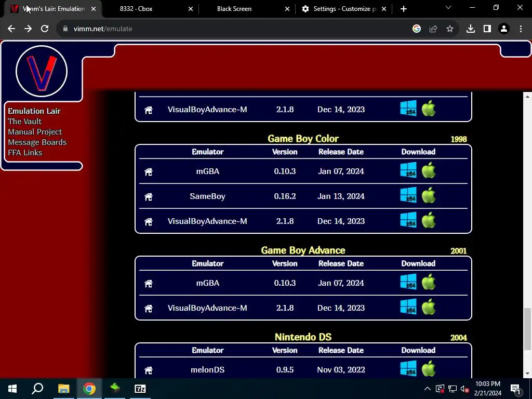Viewport: 532px width, 399px height.
Task: Click the Nintendo DS heading
Action: [303, 337]
